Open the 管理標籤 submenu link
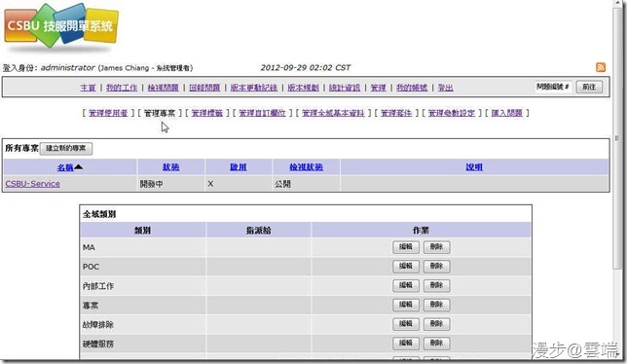This screenshot has height=364, width=627. click(207, 113)
